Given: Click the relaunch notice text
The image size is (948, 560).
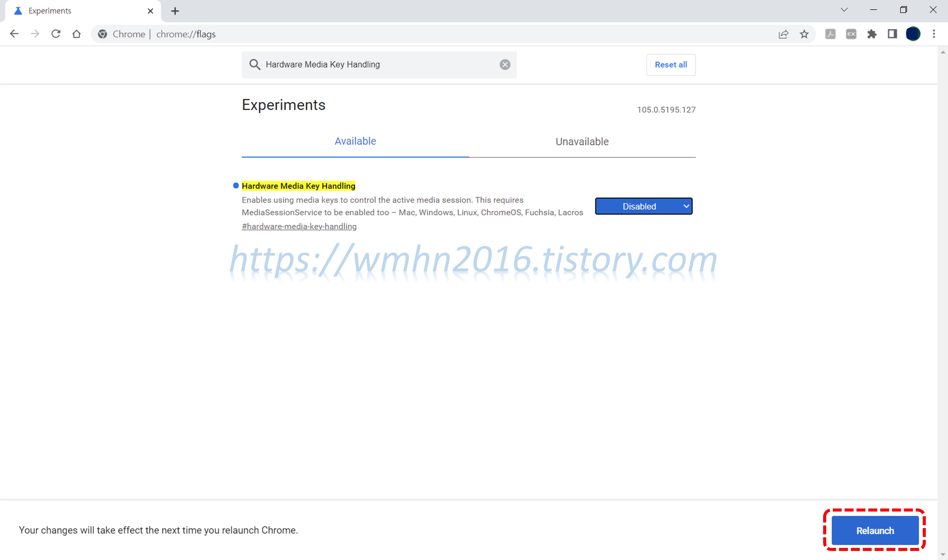Looking at the screenshot, I should tap(158, 530).
